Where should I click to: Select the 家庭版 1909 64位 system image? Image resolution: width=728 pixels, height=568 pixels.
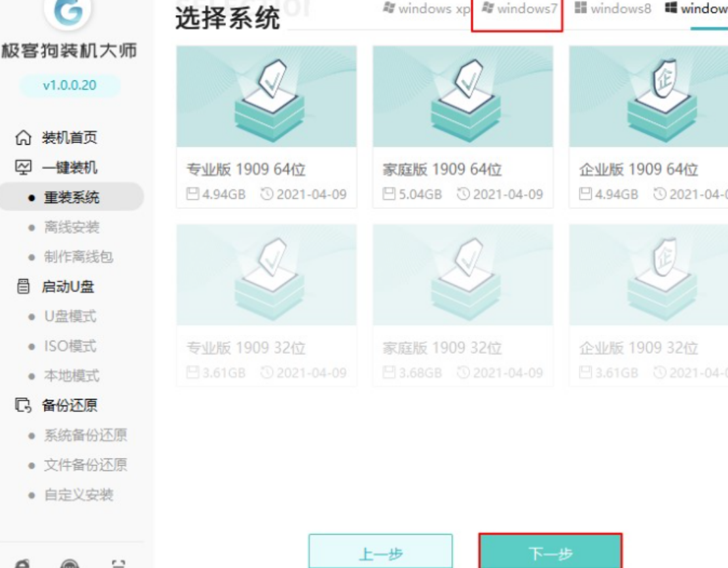click(463, 96)
